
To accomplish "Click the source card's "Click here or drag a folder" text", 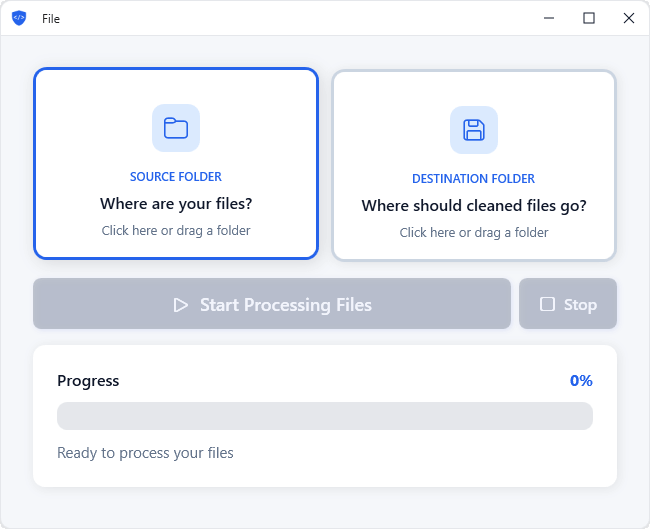I will coord(176,231).
